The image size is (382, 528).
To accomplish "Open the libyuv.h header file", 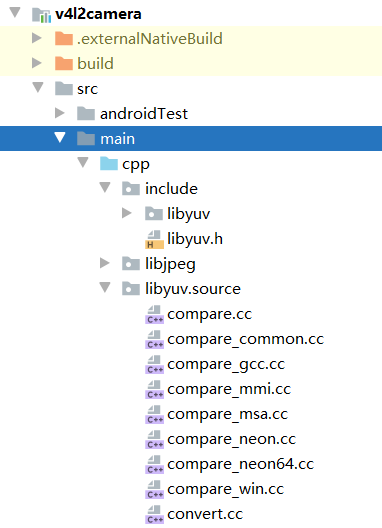I will tap(195, 239).
